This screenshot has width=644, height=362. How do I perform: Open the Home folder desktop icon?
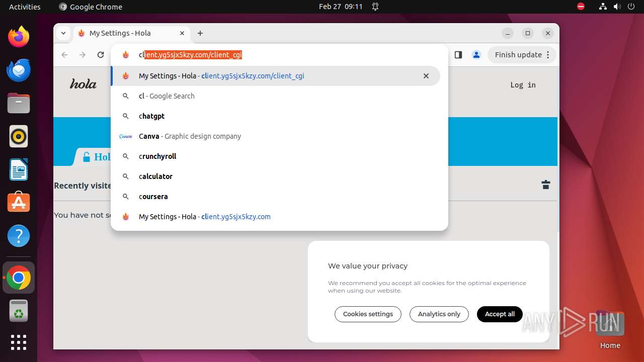[x=610, y=330]
